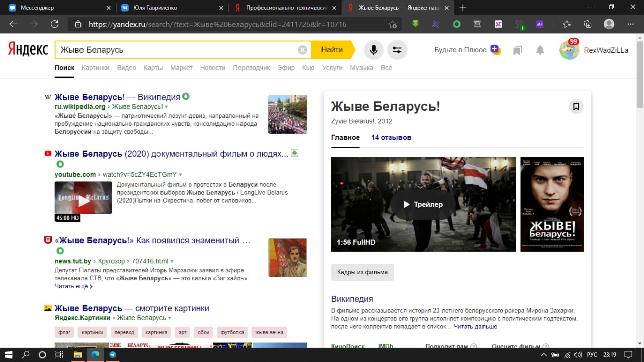Click the Найти search button

pos(333,50)
